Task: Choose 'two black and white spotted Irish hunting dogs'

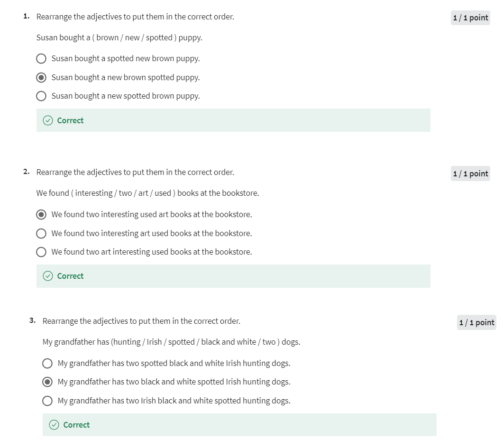Action: click(x=47, y=382)
